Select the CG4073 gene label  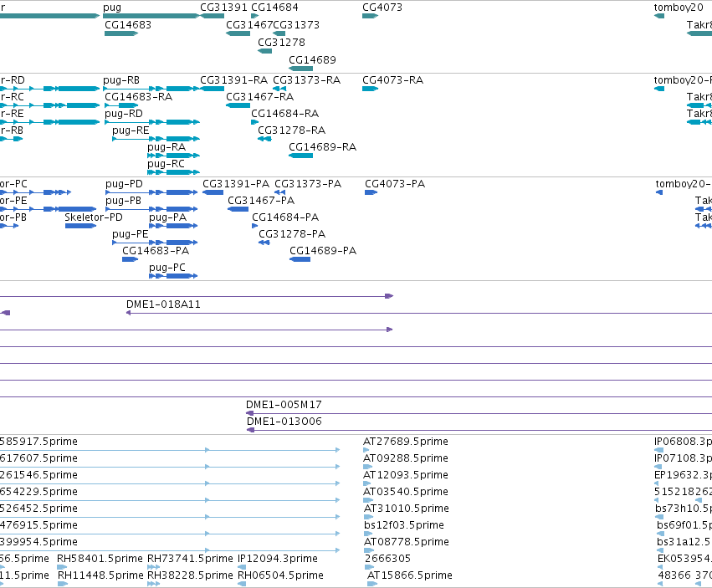tap(382, 8)
